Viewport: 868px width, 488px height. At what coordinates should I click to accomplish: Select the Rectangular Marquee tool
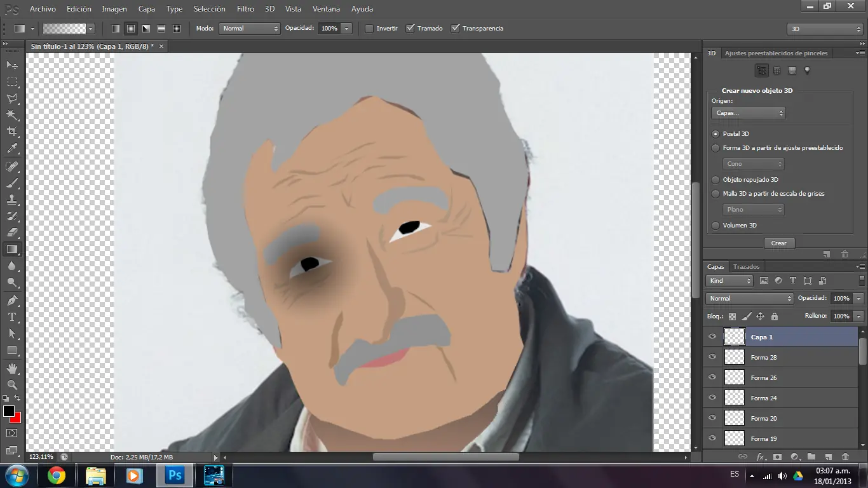pos(11,82)
